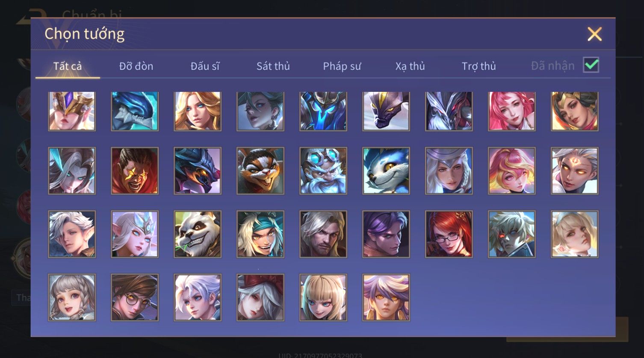Select the orange tabby cat hero
The image size is (644, 358).
click(260, 171)
